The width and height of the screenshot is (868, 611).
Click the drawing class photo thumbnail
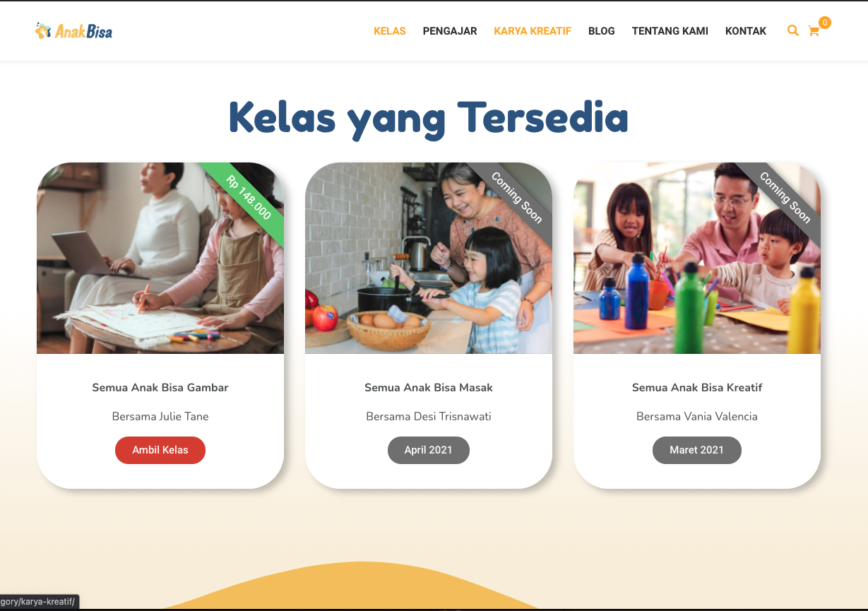[x=160, y=258]
